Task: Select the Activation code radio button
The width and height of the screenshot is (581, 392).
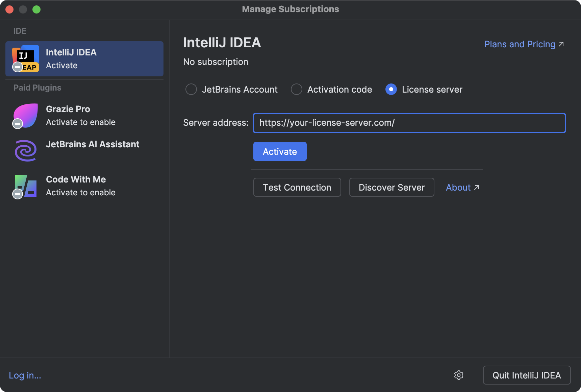Action: point(296,89)
